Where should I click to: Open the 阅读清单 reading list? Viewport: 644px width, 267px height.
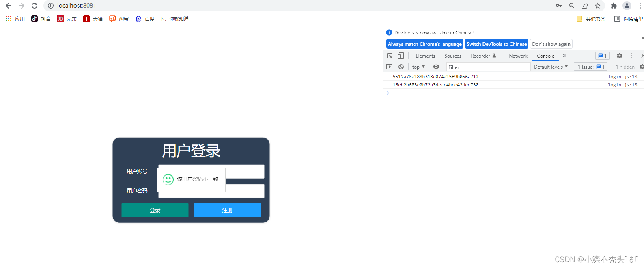[x=629, y=19]
